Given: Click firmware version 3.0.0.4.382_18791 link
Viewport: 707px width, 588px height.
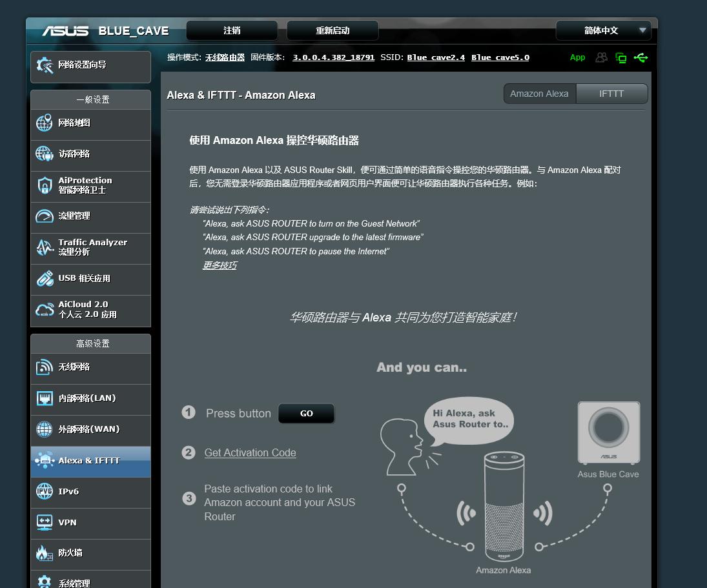Looking at the screenshot, I should tap(333, 57).
